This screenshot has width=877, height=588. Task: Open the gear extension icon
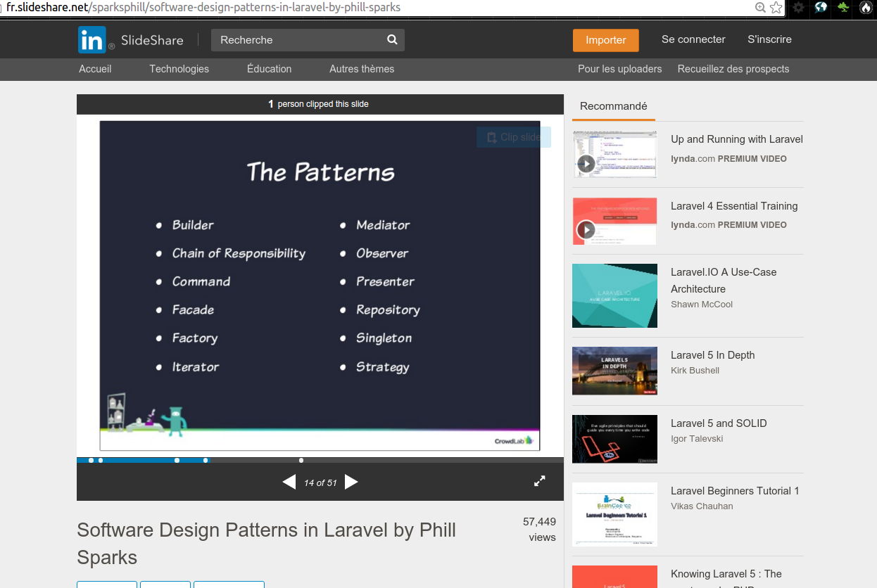click(798, 8)
